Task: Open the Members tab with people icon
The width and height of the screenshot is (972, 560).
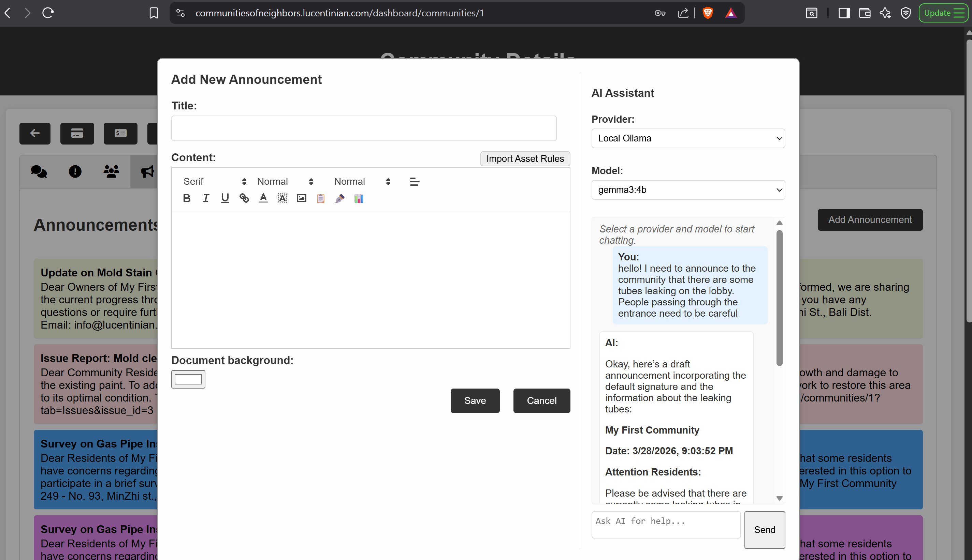Action: [x=111, y=171]
